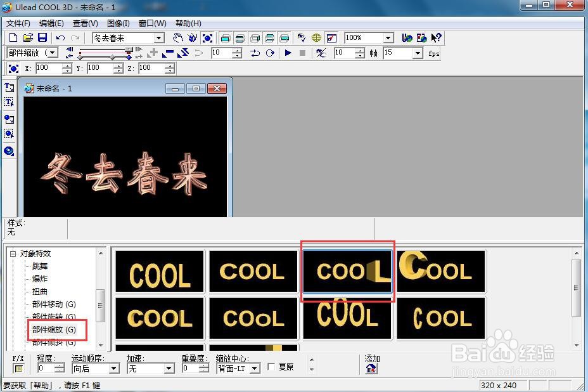588x392 pixels.
Task: Click the Edit Text tool in sidebar
Action: point(9,102)
